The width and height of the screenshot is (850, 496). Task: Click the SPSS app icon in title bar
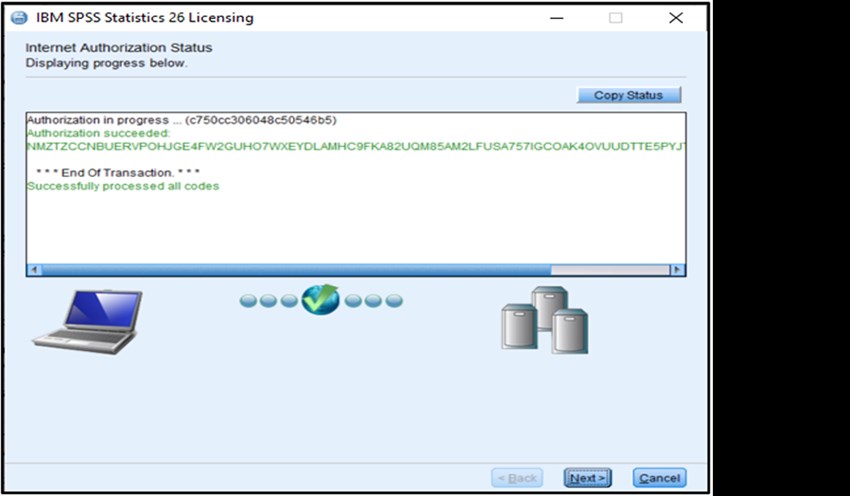click(x=19, y=17)
